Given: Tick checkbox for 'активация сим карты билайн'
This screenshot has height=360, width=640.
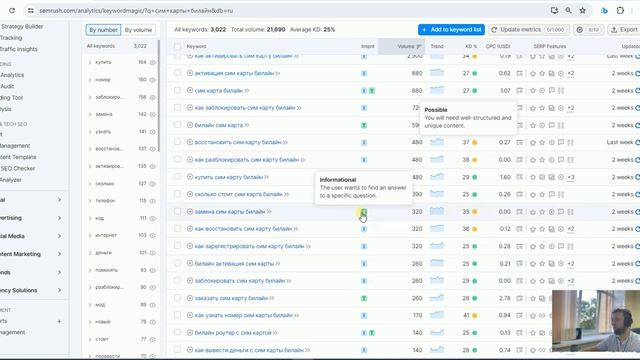Looking at the screenshot, I should [178, 73].
